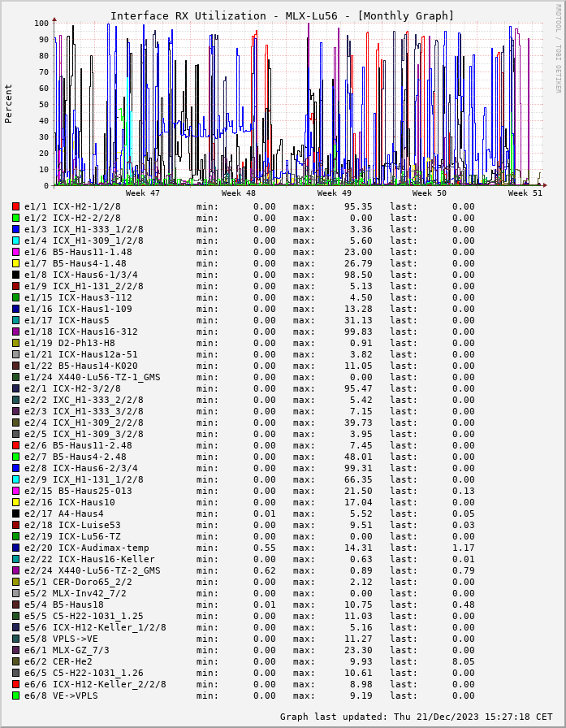
Task: Click the yellow legend square for e2/16 ICX-Haus10
Action: 15,502
